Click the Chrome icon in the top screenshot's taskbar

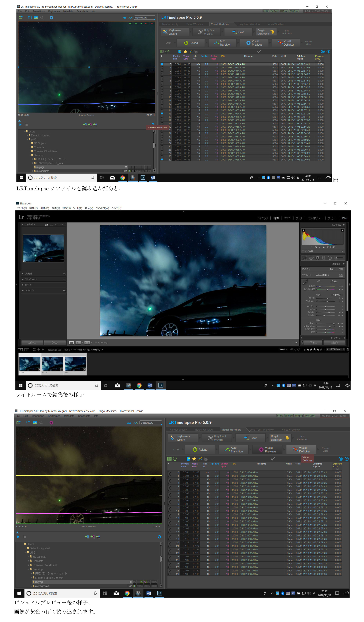tap(122, 178)
